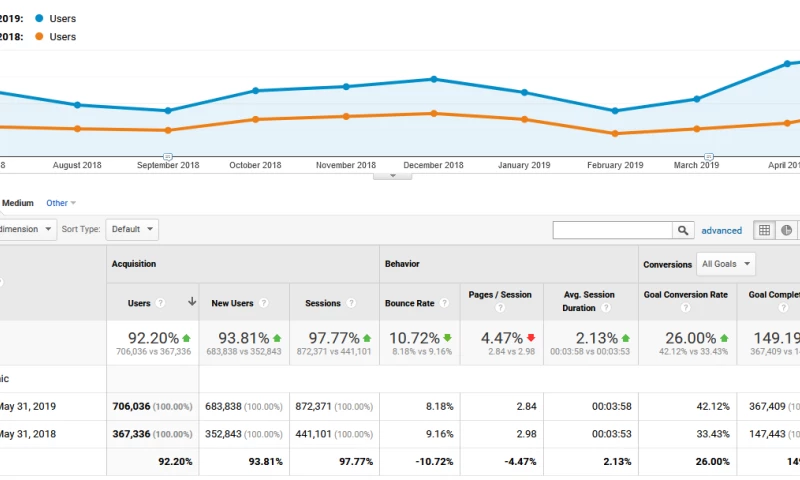Screen dimensions: 800x480
Task: Expand the annotations drawer below chart
Action: [392, 175]
